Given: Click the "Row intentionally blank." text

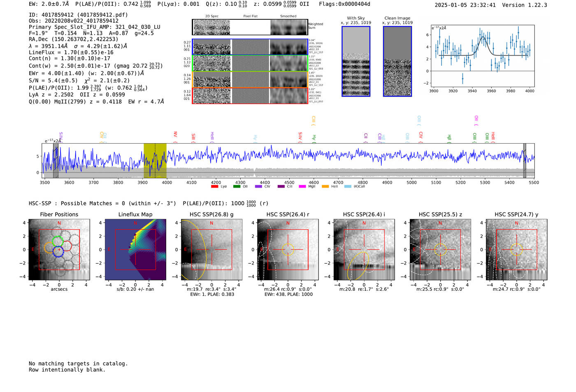Looking at the screenshot, I should [67, 370].
